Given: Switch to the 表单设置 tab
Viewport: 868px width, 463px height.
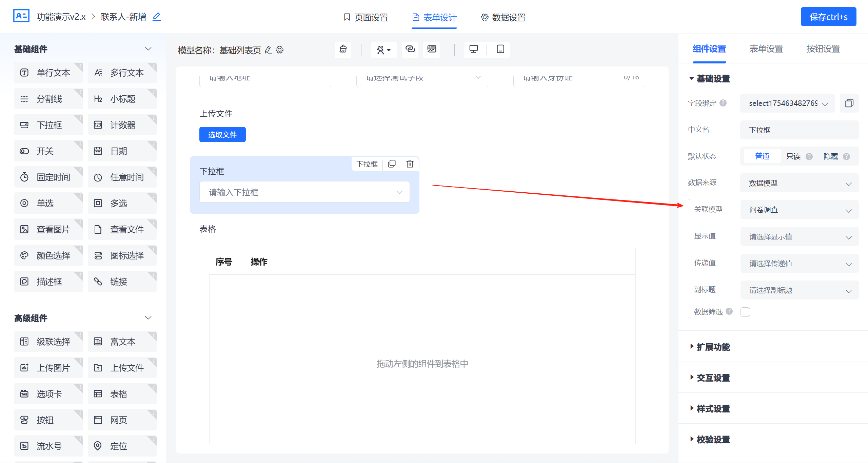Looking at the screenshot, I should (x=766, y=49).
